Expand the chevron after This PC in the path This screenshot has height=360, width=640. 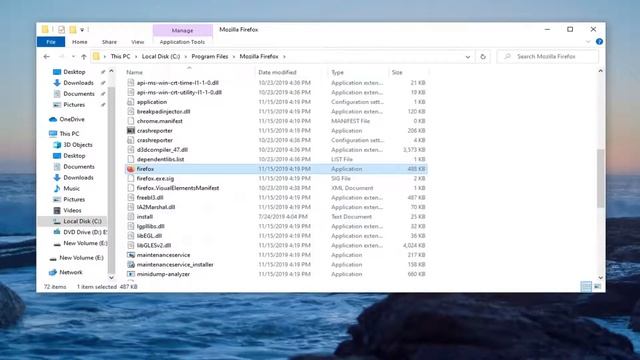(136, 57)
